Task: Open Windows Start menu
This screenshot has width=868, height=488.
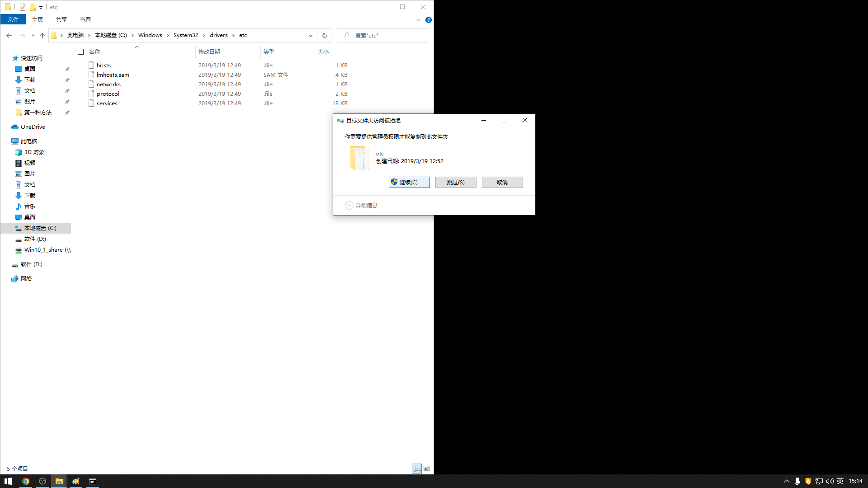Action: 8,481
